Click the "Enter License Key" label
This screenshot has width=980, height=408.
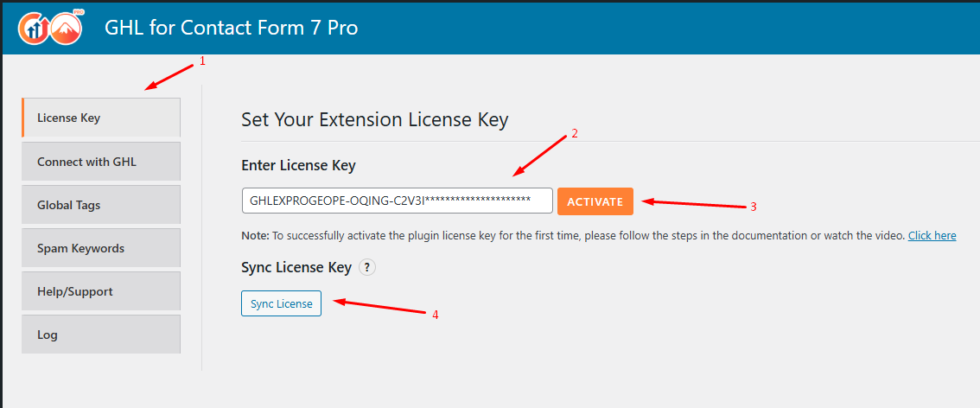[298, 165]
